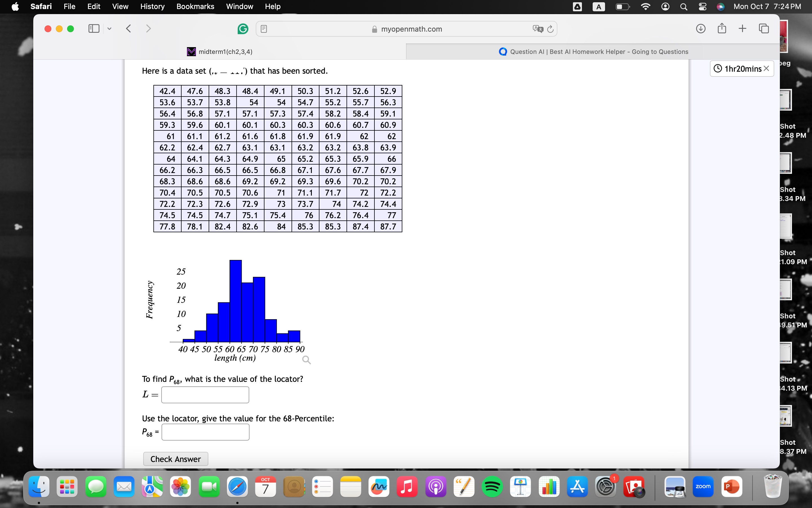Open the Safari sidebar toggle
812x508 pixels.
[94, 29]
